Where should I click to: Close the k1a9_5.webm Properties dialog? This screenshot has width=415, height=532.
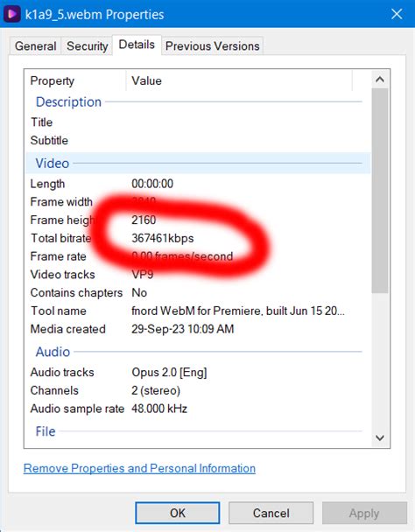[397, 14]
